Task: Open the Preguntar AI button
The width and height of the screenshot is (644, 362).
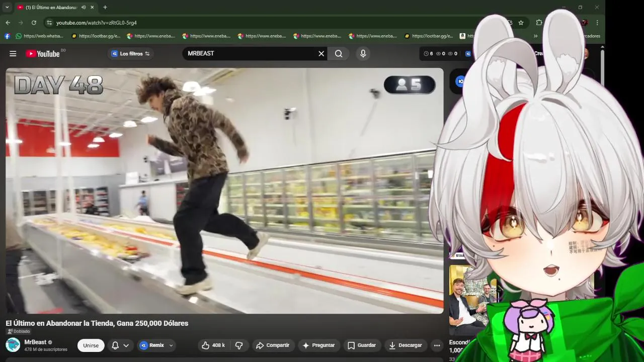Action: (318, 345)
